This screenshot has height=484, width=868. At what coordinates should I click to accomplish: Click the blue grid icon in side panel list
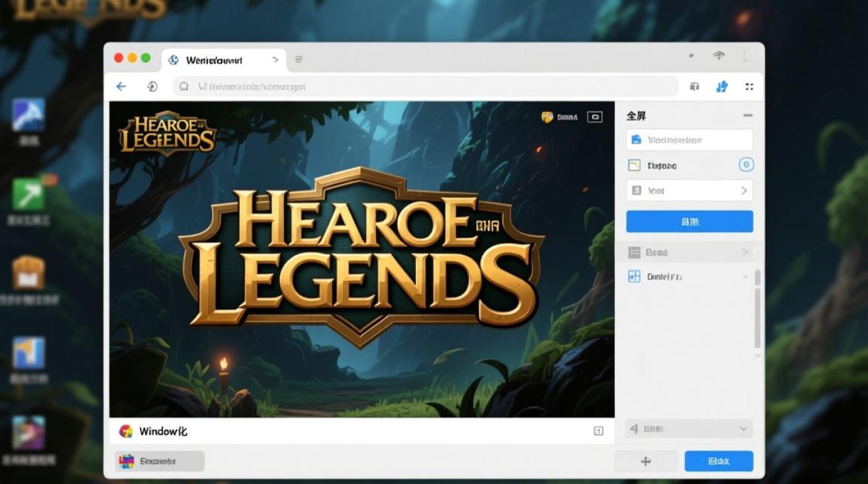pyautogui.click(x=634, y=276)
